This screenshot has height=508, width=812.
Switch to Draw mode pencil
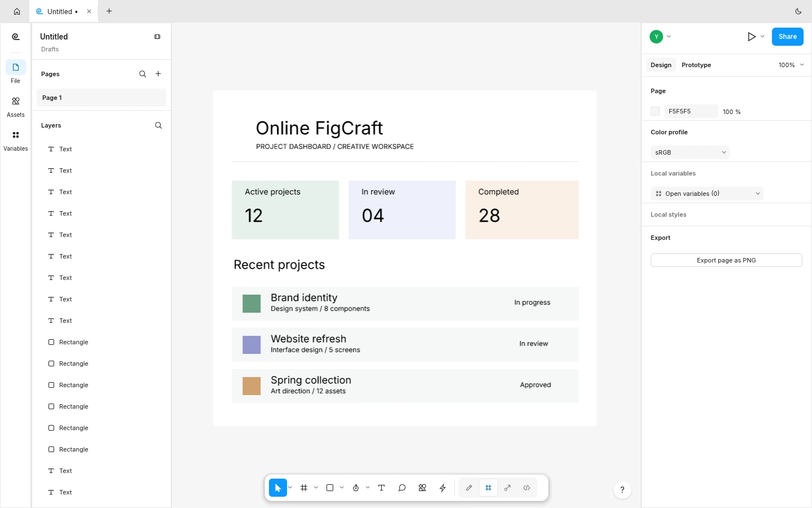tap(469, 488)
